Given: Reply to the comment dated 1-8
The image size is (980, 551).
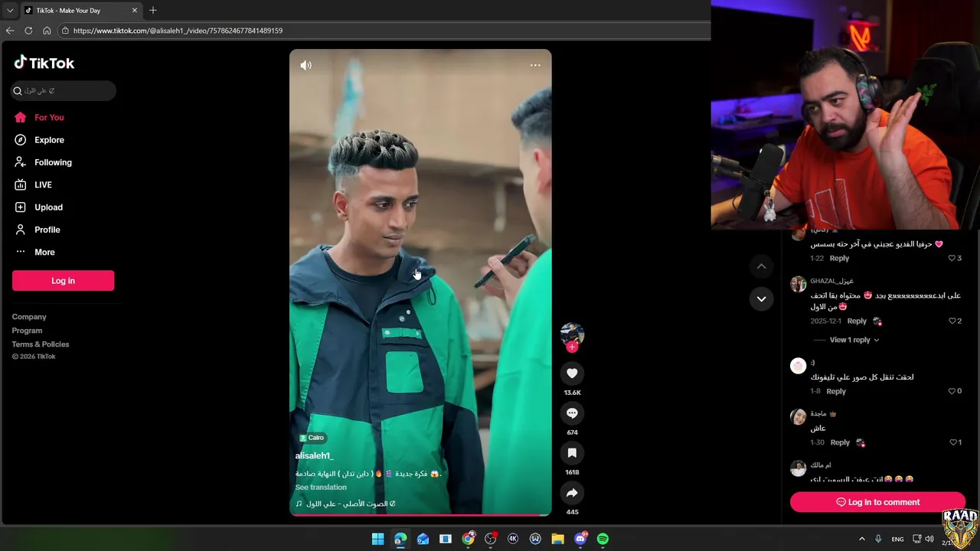Looking at the screenshot, I should coord(836,392).
